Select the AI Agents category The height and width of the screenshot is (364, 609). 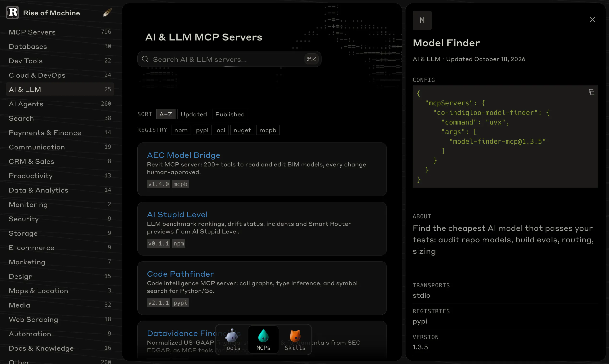click(x=60, y=104)
